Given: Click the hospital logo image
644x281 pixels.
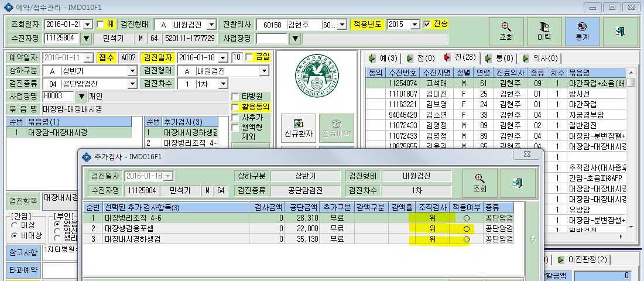Looking at the screenshot, I should pyautogui.click(x=317, y=76).
